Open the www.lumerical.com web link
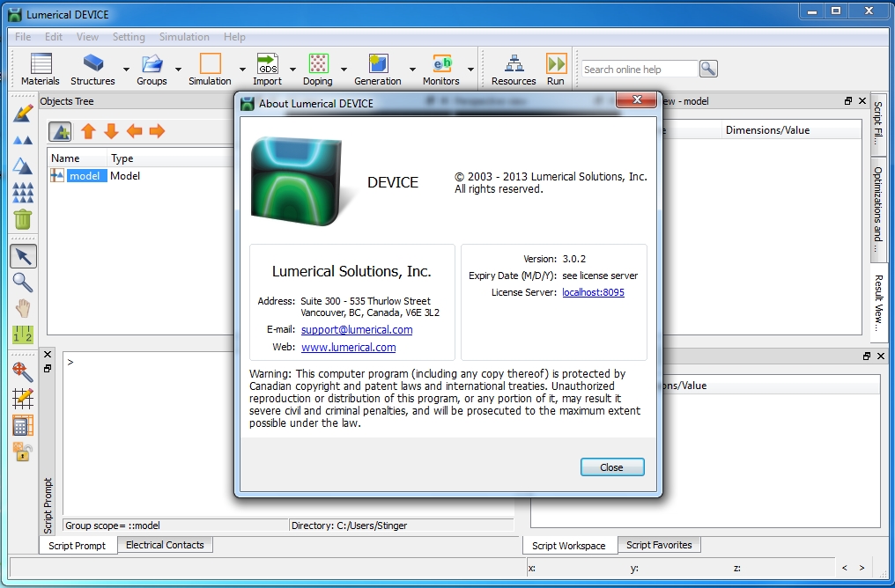Screen dimensions: 895x588 point(348,348)
